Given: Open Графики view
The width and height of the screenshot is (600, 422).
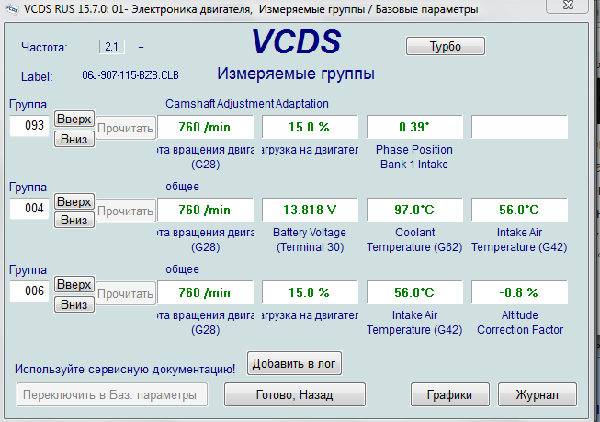Looking at the screenshot, I should (x=450, y=394).
